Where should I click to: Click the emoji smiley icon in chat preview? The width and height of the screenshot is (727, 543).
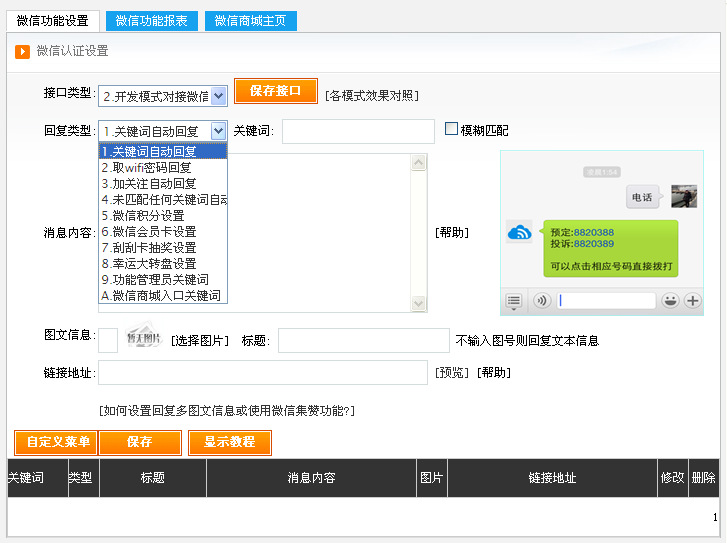[670, 301]
